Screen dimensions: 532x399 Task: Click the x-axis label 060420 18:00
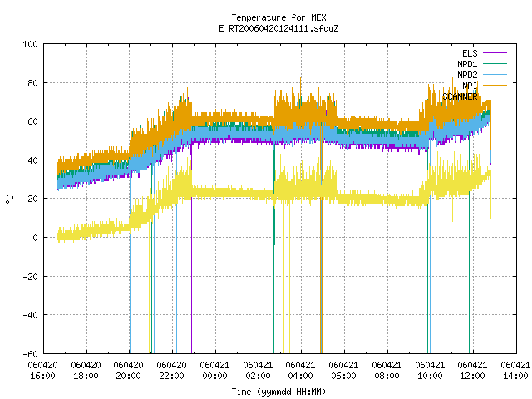pyautogui.click(x=86, y=371)
